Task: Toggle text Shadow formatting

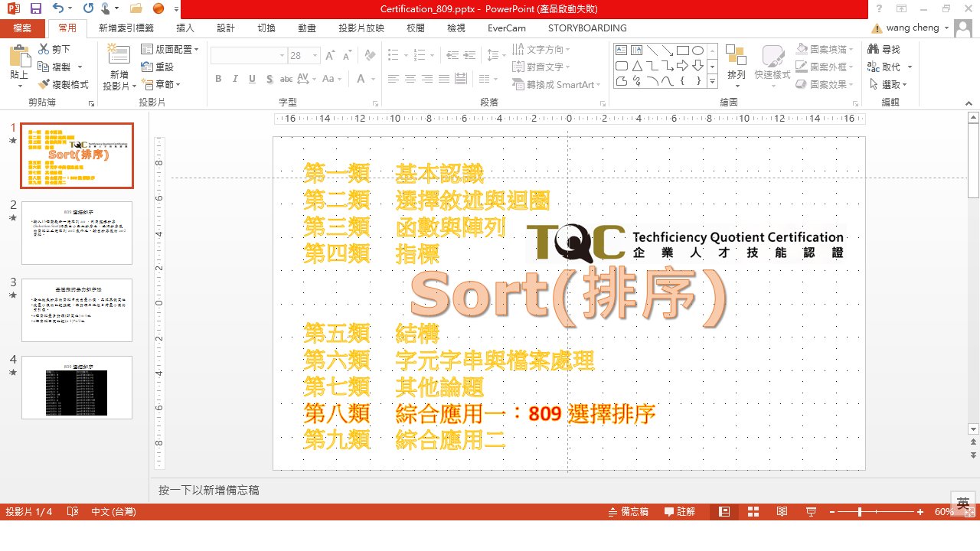Action: click(269, 79)
